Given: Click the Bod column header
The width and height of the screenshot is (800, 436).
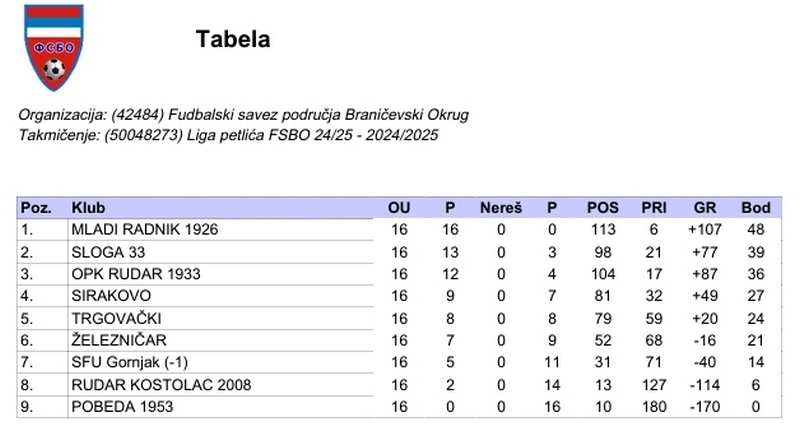Looking at the screenshot, I should coord(755,208).
